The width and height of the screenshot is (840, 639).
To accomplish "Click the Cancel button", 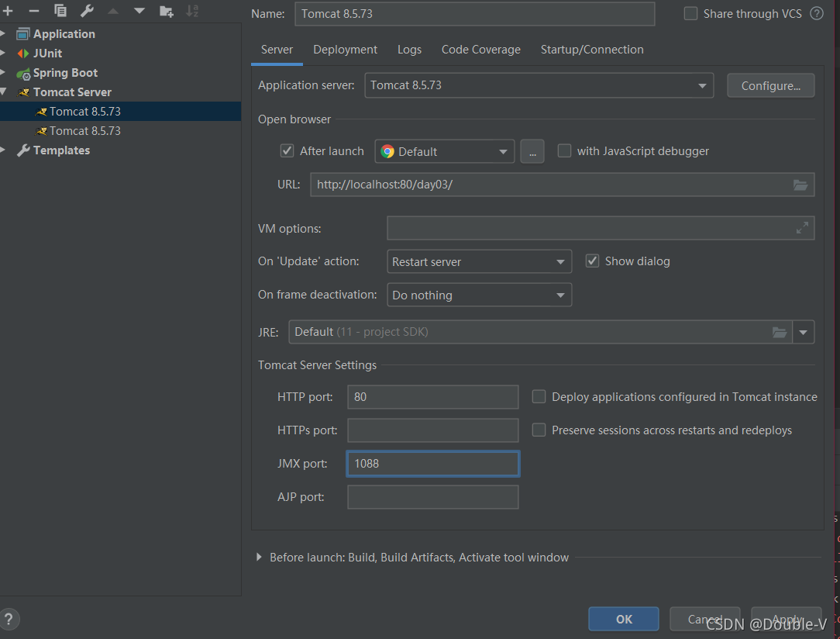I will click(x=705, y=619).
